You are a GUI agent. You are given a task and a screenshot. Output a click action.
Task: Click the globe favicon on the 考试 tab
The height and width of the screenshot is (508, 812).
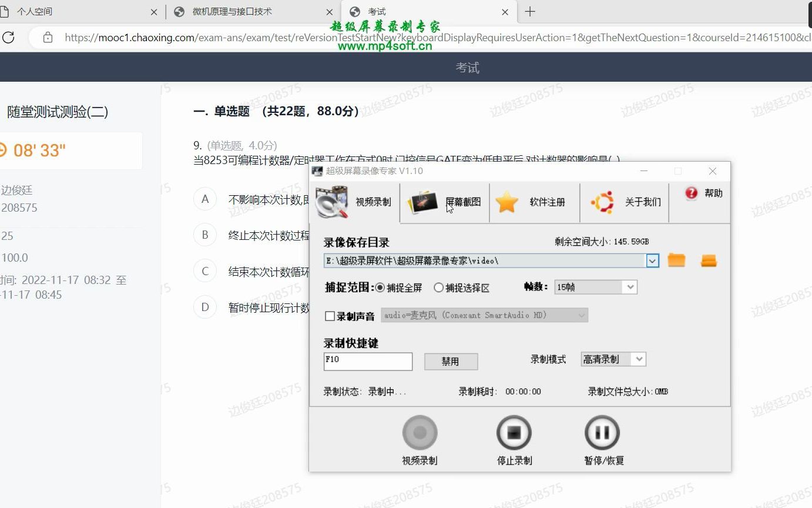click(354, 12)
